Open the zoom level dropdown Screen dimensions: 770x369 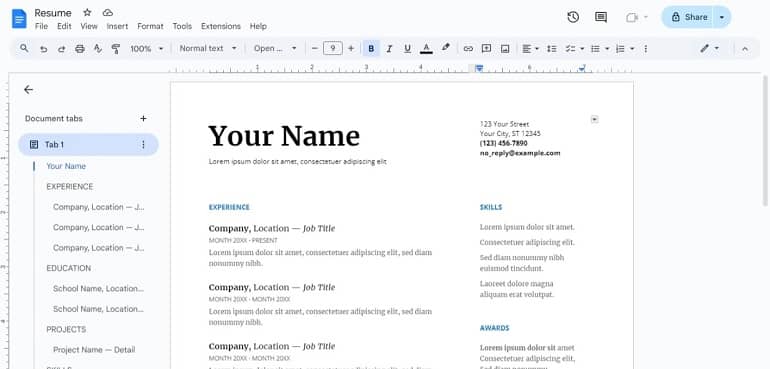coord(146,49)
